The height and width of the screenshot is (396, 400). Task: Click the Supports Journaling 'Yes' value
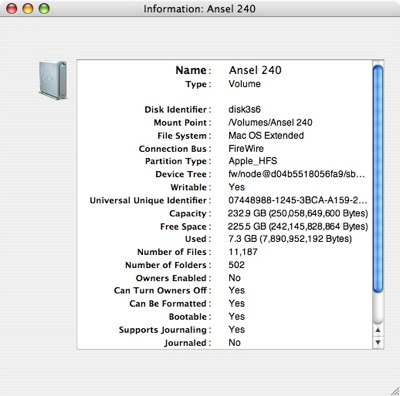[237, 329]
